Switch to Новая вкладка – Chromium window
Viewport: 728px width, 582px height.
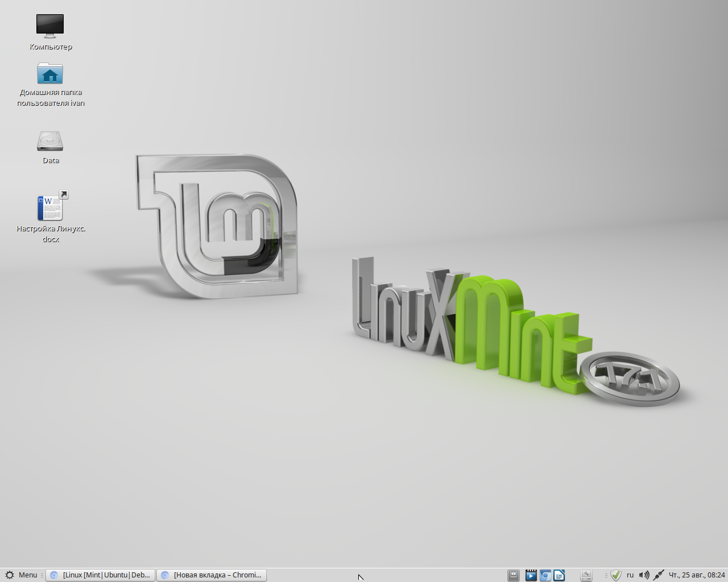(x=212, y=575)
